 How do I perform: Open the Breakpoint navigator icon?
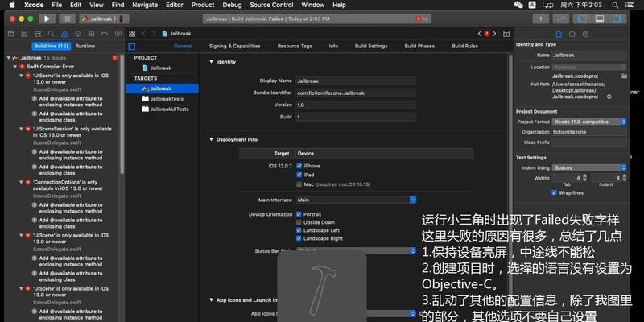(x=105, y=34)
